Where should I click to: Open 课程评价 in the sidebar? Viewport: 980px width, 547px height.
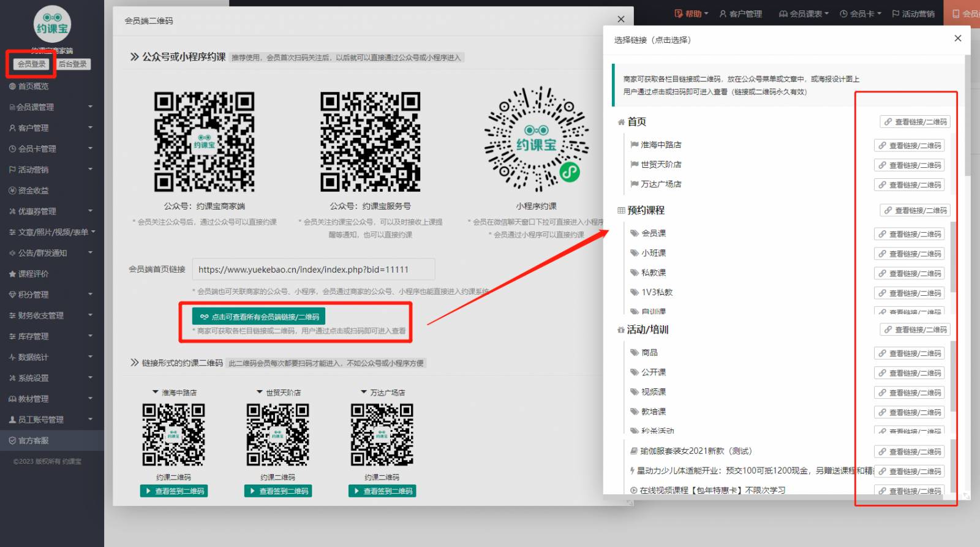pyautogui.click(x=52, y=274)
